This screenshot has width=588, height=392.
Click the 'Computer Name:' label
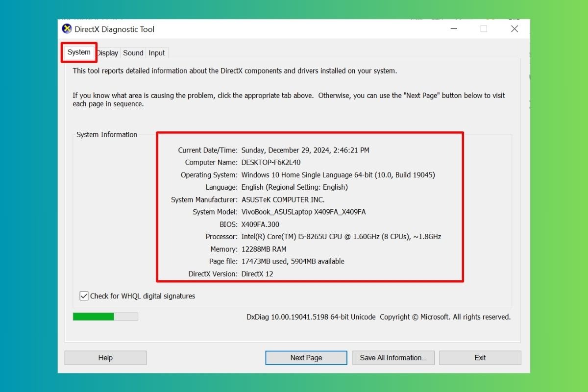(212, 163)
